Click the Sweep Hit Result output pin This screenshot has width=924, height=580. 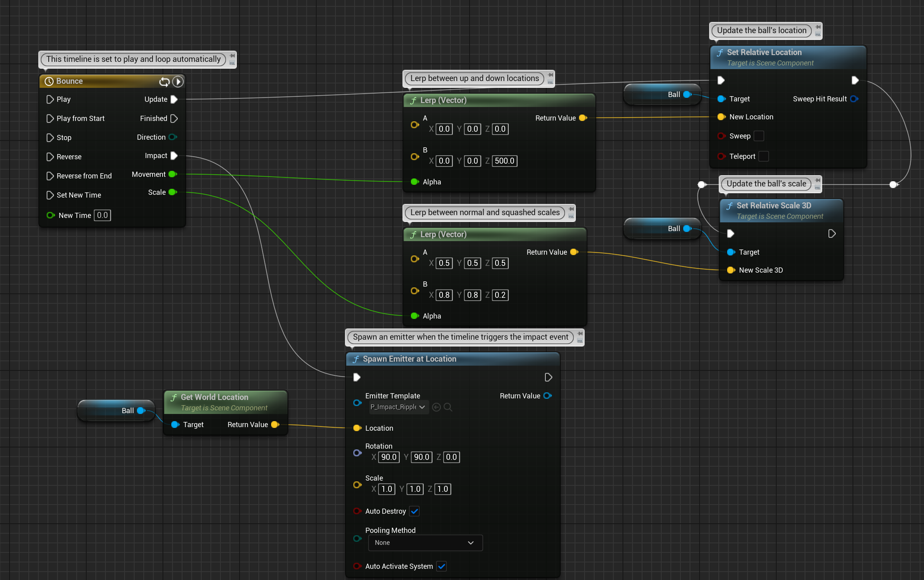pyautogui.click(x=854, y=99)
